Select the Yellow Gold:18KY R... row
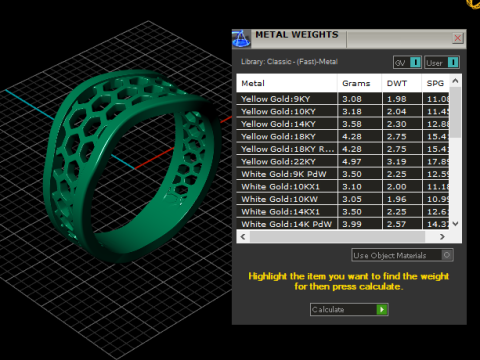 343,149
